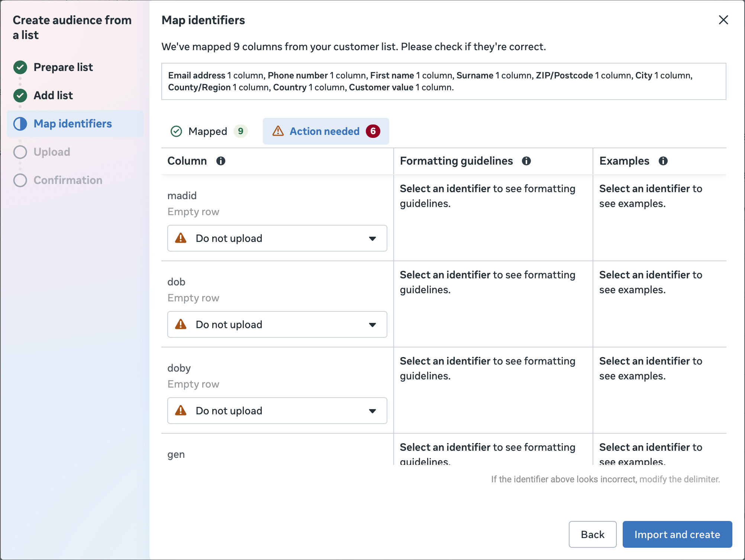Open the madid identifier dropdown

[277, 238]
